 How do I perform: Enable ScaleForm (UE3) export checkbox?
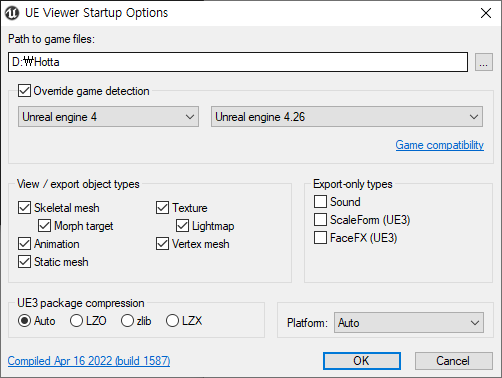coord(320,220)
